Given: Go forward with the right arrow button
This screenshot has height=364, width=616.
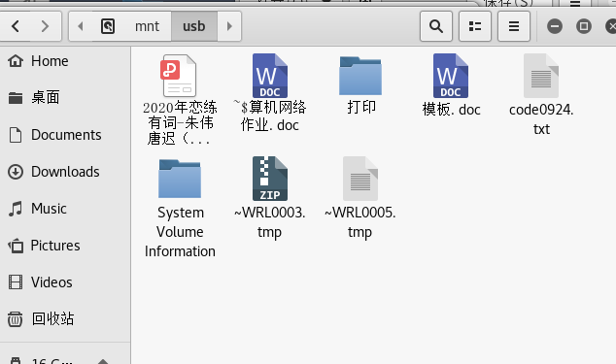Looking at the screenshot, I should [46, 26].
